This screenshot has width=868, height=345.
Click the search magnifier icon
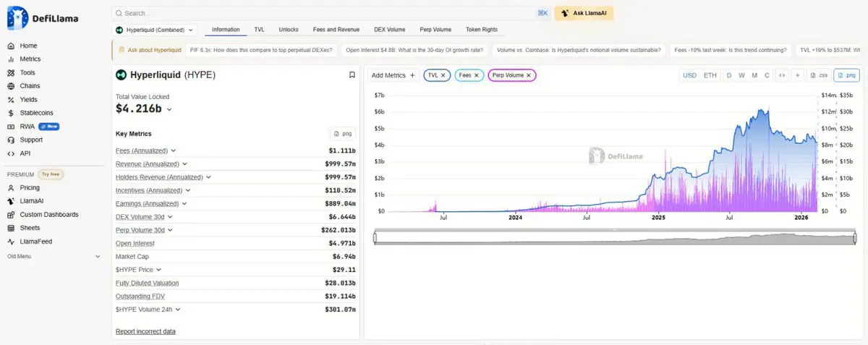(x=119, y=13)
